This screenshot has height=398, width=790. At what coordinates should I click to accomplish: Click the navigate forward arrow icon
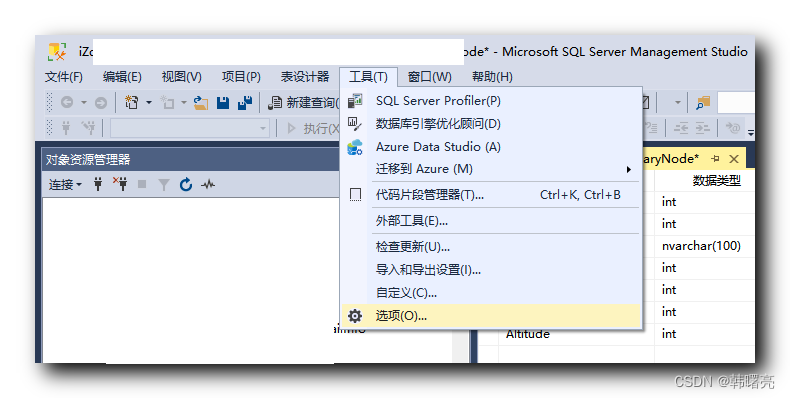tap(101, 103)
